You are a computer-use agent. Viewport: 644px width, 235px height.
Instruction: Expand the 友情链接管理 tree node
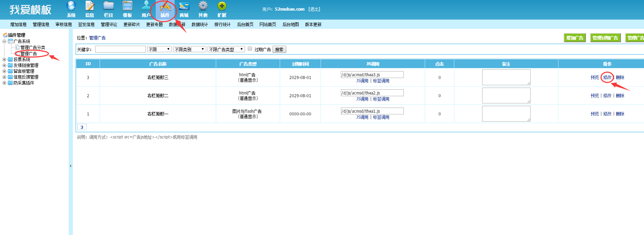coord(4,65)
